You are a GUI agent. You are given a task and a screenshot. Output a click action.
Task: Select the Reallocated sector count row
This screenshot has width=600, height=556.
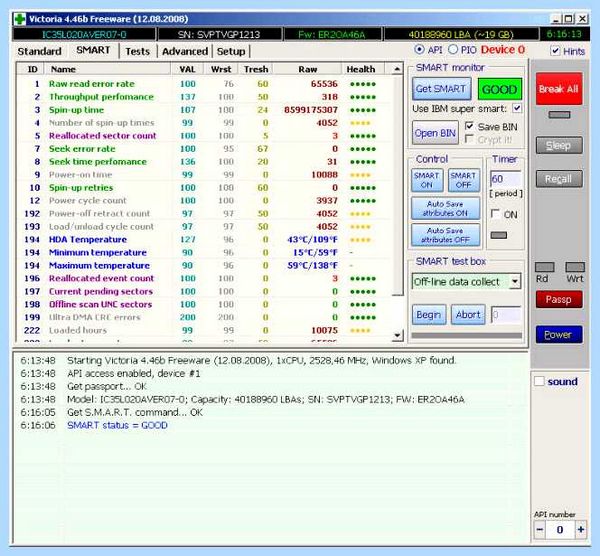click(x=205, y=136)
